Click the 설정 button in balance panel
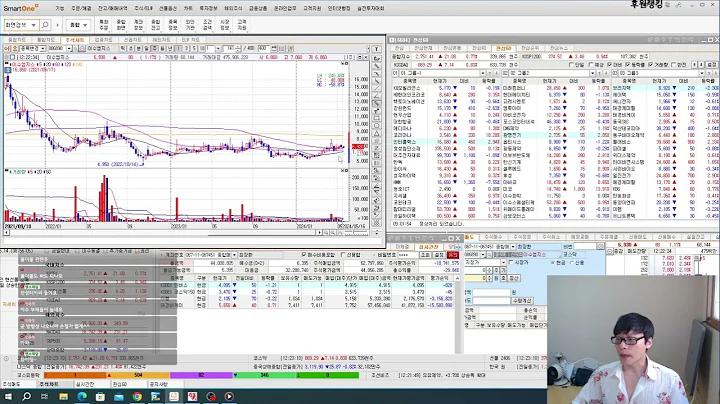The height and width of the screenshot is (404, 720). [x=439, y=254]
